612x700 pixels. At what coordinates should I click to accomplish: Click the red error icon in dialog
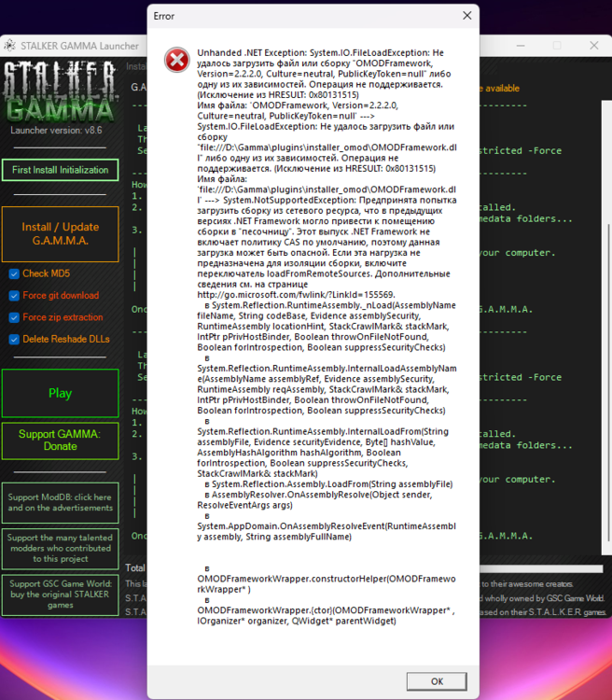(176, 60)
